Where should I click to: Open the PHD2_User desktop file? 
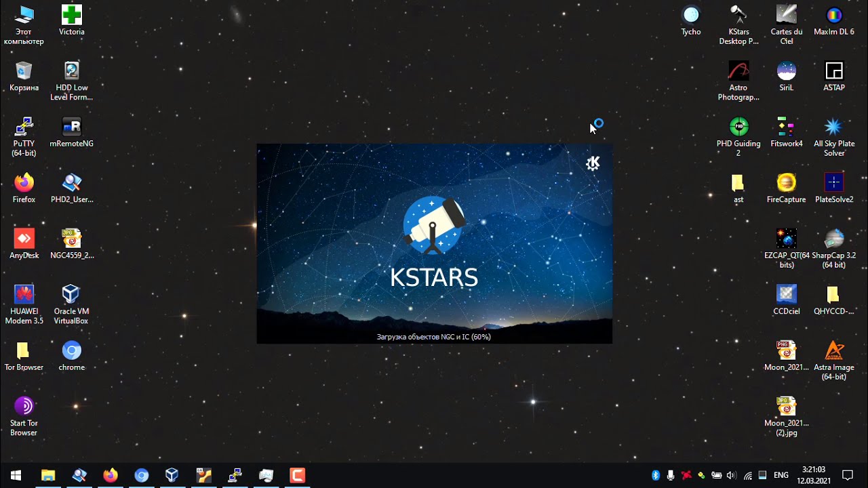click(x=71, y=188)
